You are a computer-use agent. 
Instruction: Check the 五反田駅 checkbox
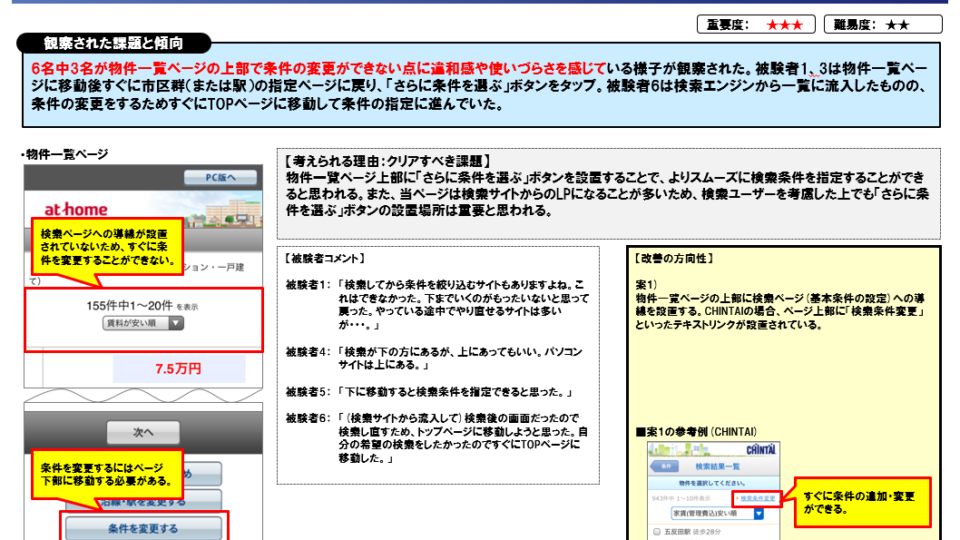coord(657,531)
